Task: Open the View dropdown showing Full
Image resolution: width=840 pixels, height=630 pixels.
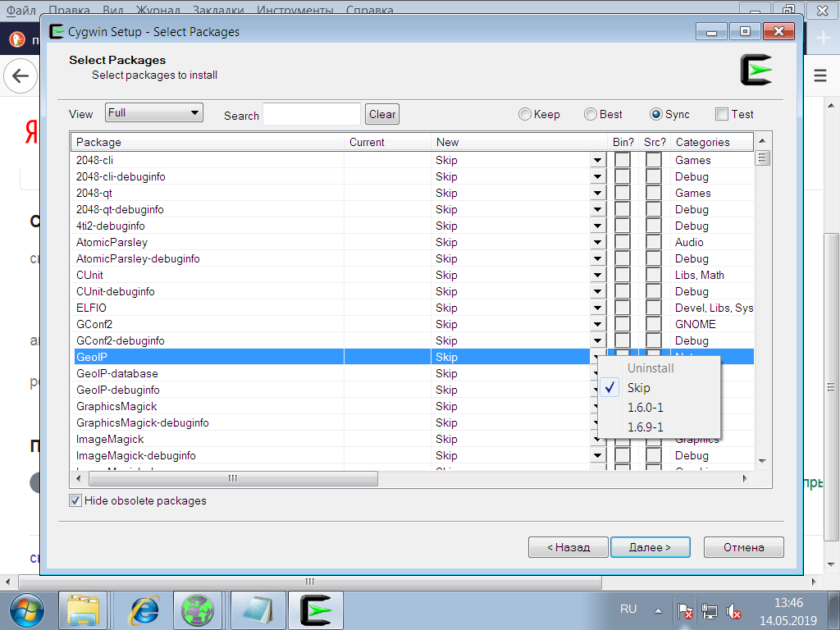Action: coord(153,113)
